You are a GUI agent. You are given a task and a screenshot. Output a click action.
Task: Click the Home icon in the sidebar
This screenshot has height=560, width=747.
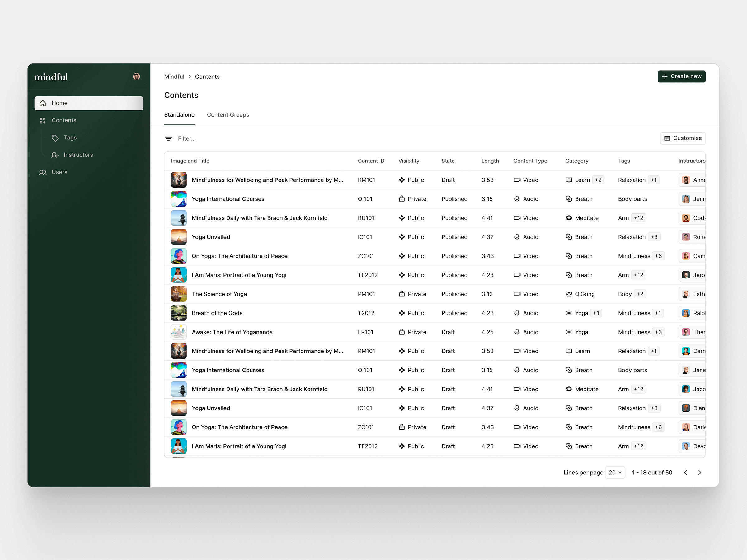[x=43, y=103]
